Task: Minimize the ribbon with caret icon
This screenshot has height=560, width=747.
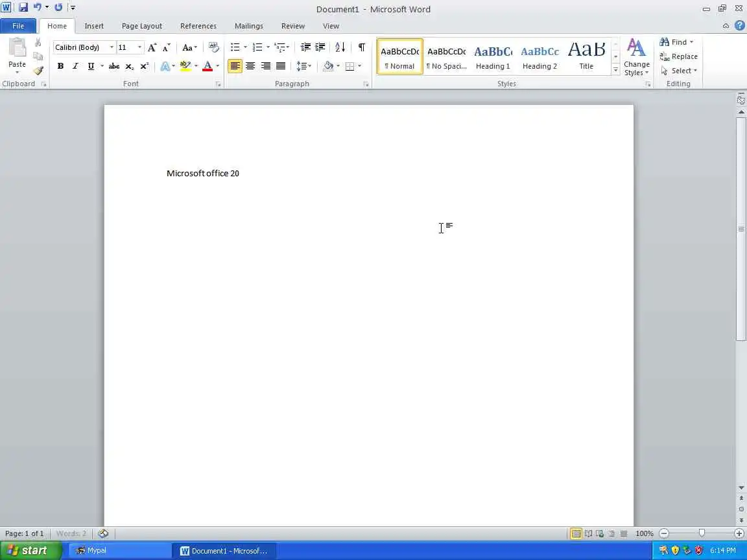Action: click(726, 26)
